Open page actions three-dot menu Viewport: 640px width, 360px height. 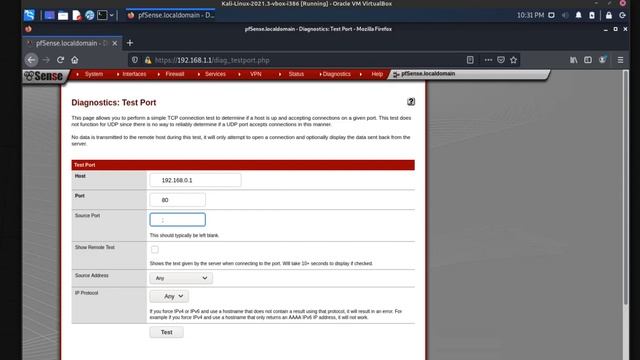488,60
